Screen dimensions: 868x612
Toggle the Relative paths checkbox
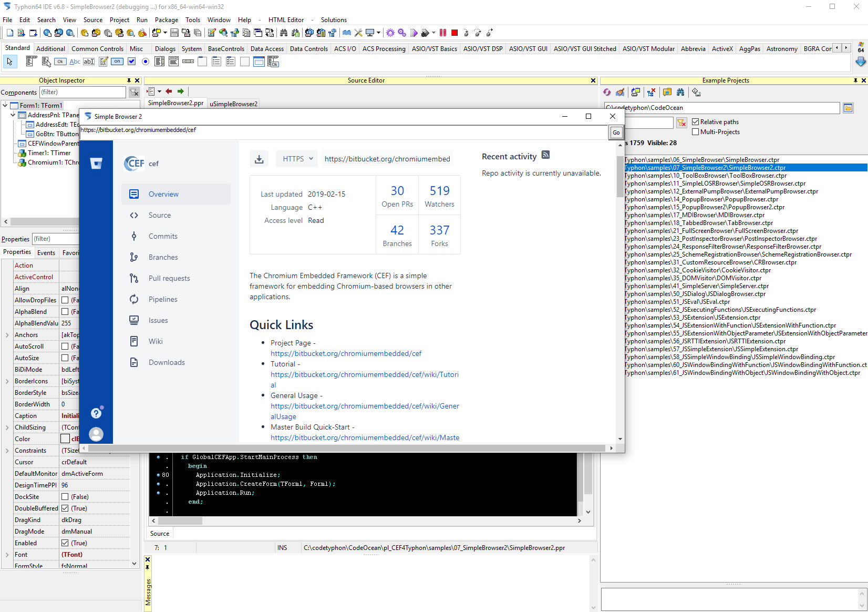pyautogui.click(x=696, y=121)
